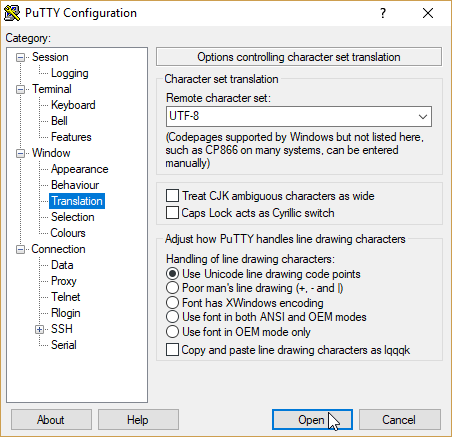Screen dimensions: 452x437
Task: Open the Selection category
Action: pyautogui.click(x=73, y=217)
